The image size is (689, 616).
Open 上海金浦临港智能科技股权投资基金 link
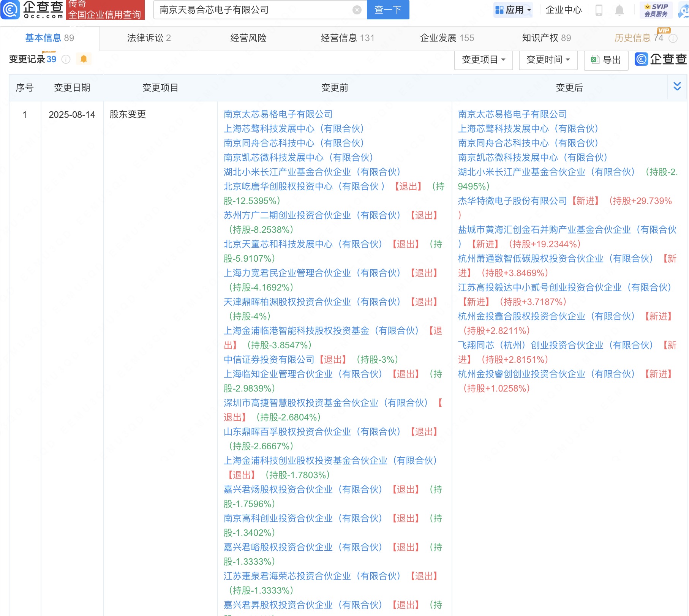coord(321,331)
